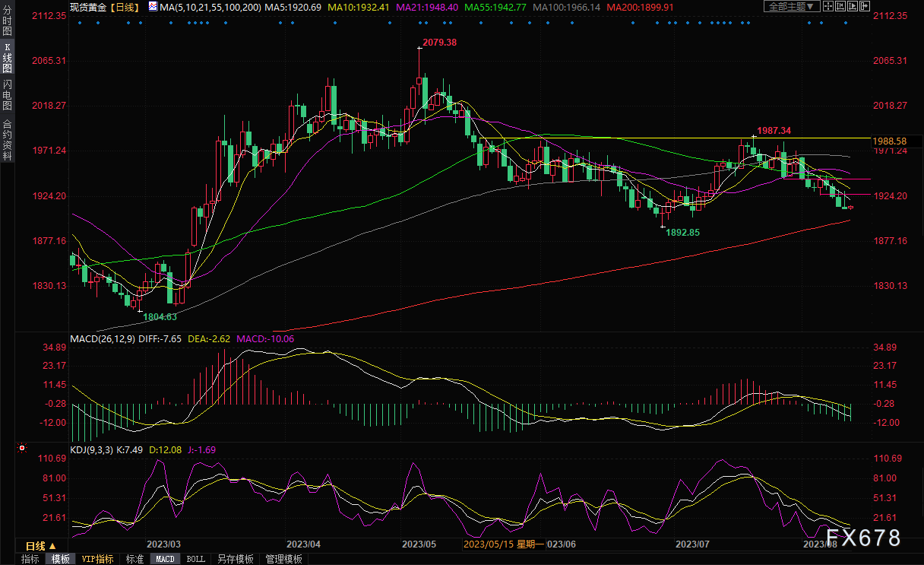
Task: Click the MA55:1942.77 value
Action: (495, 6)
